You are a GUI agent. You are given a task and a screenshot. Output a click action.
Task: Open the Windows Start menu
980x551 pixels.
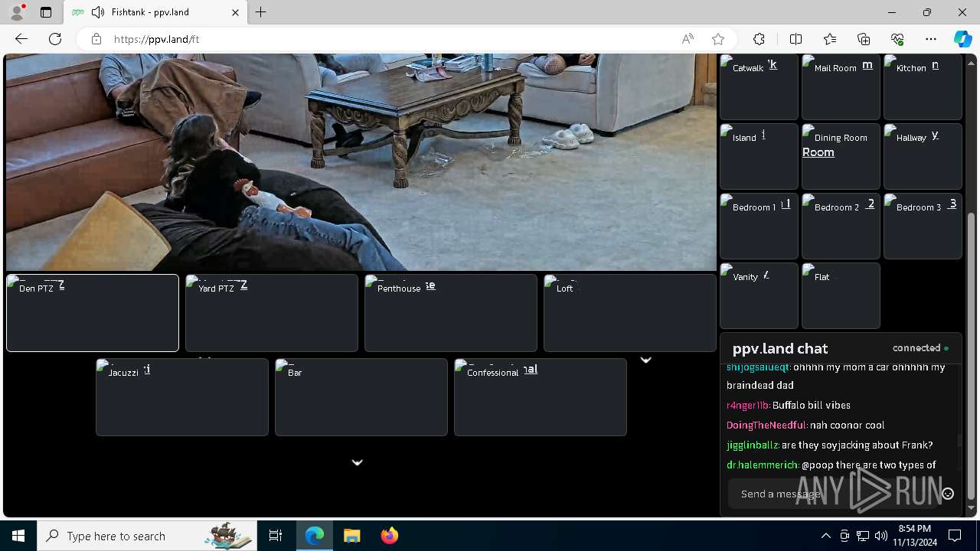[x=18, y=536]
